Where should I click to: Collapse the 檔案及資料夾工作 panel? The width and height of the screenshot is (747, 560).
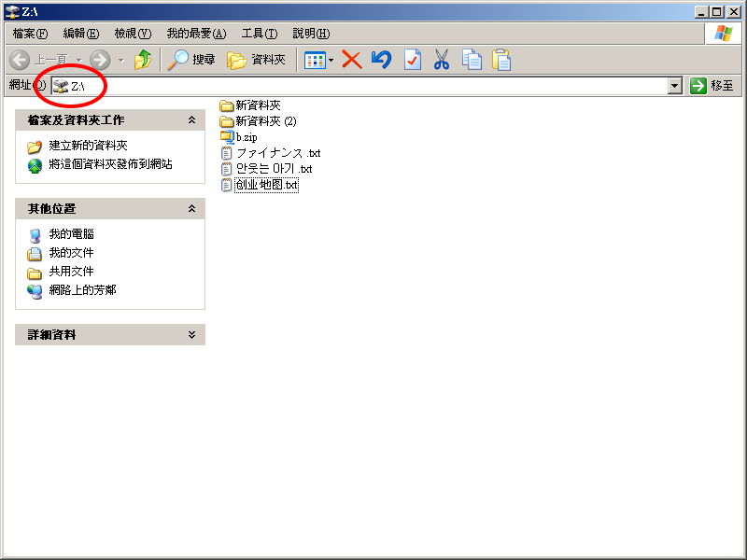pyautogui.click(x=191, y=120)
